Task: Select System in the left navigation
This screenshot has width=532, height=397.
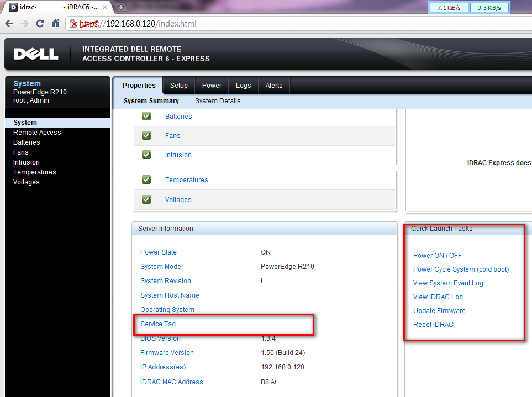Action: (x=57, y=123)
